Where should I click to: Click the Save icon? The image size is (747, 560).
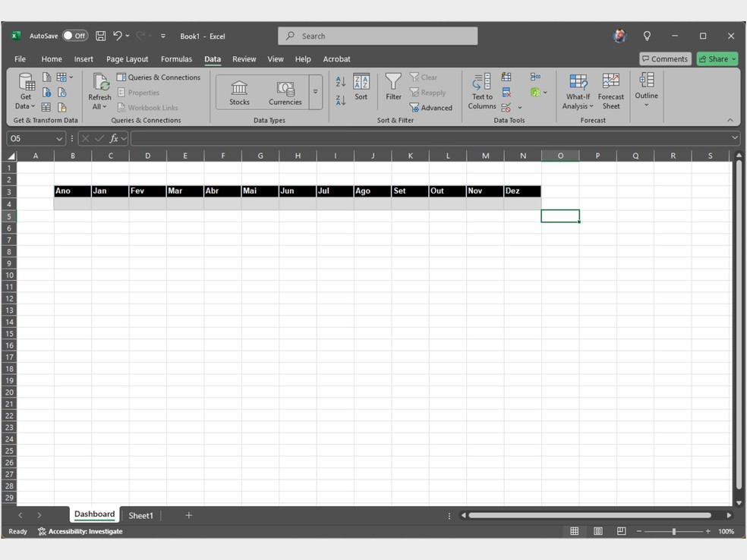pyautogui.click(x=100, y=36)
